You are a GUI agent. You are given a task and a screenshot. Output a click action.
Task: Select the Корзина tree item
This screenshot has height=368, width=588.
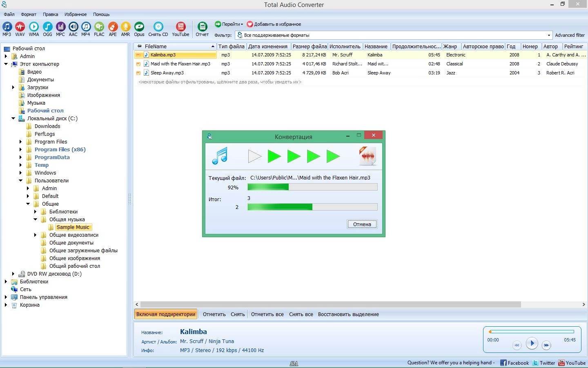click(x=30, y=305)
